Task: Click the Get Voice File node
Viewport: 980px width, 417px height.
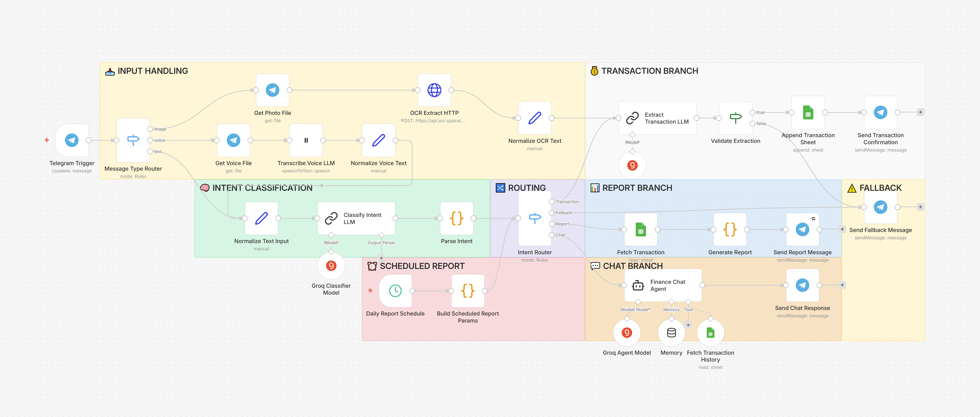Action: [x=234, y=140]
